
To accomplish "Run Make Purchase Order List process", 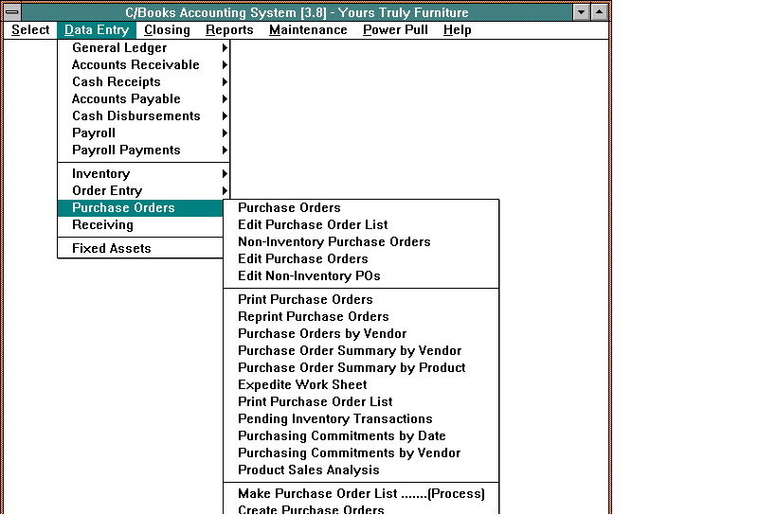I will (361, 494).
